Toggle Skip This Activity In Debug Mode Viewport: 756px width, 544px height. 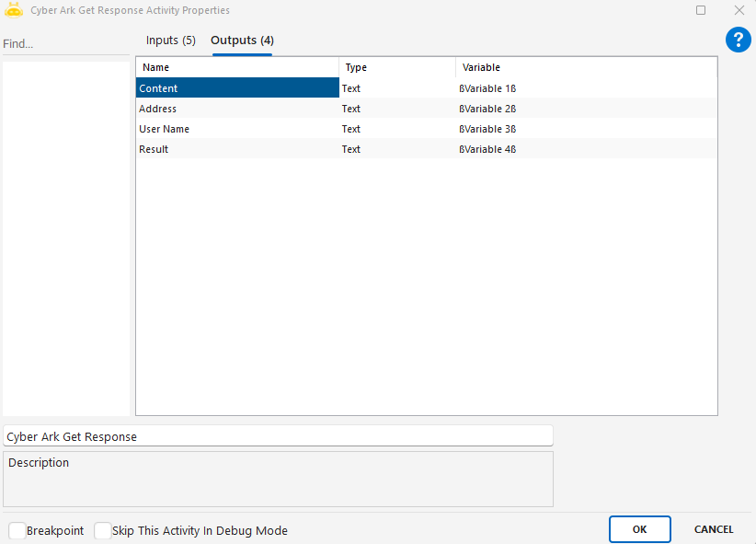pos(103,531)
